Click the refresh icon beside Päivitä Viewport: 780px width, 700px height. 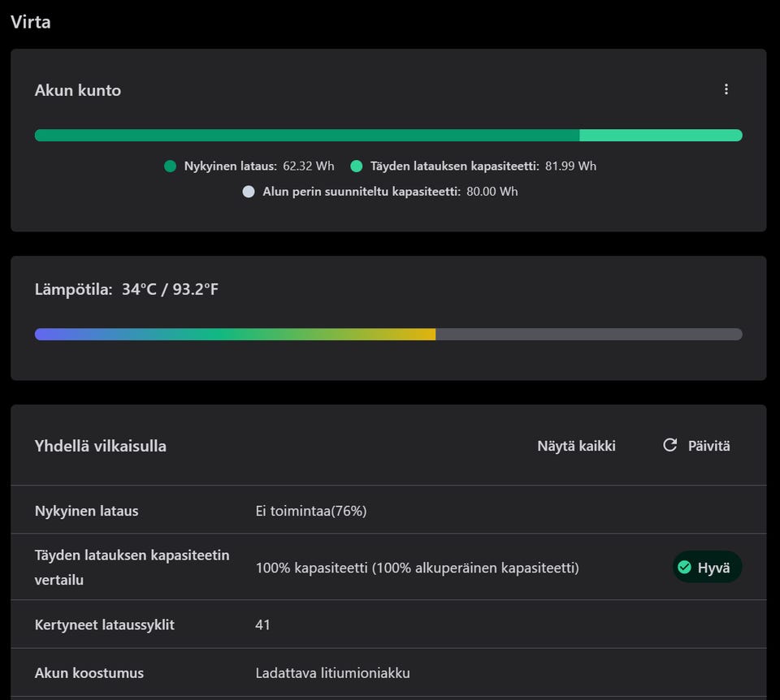[669, 445]
